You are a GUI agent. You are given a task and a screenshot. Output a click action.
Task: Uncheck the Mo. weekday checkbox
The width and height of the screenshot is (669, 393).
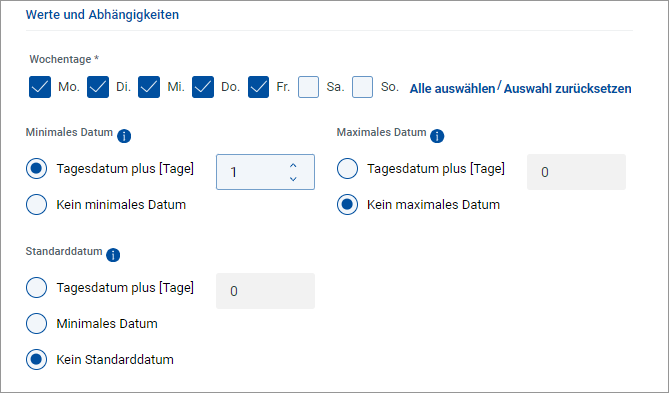(40, 87)
